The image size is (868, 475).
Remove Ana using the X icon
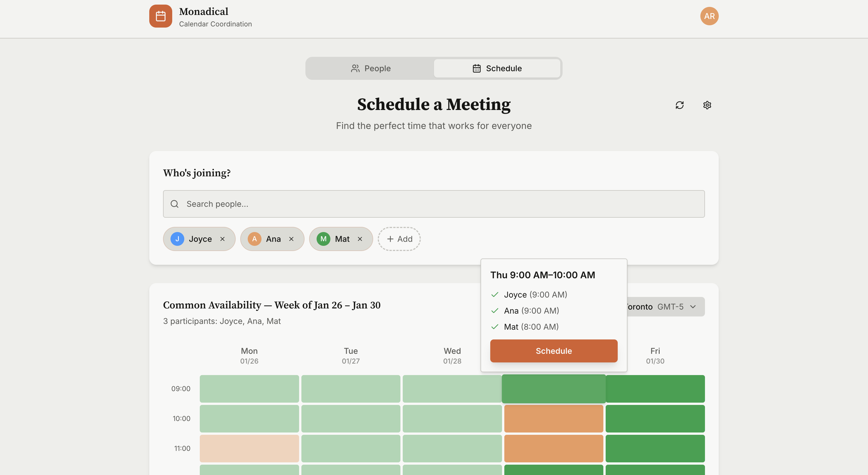click(291, 239)
